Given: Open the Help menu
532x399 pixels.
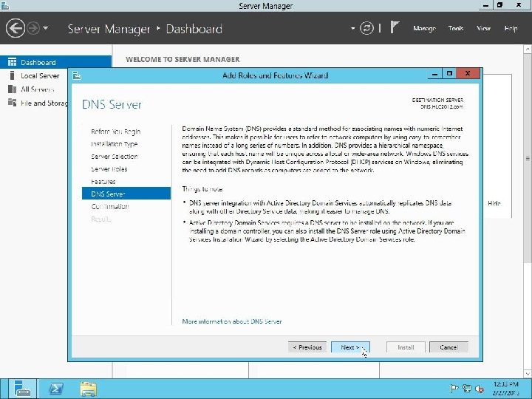Looking at the screenshot, I should (x=511, y=29).
